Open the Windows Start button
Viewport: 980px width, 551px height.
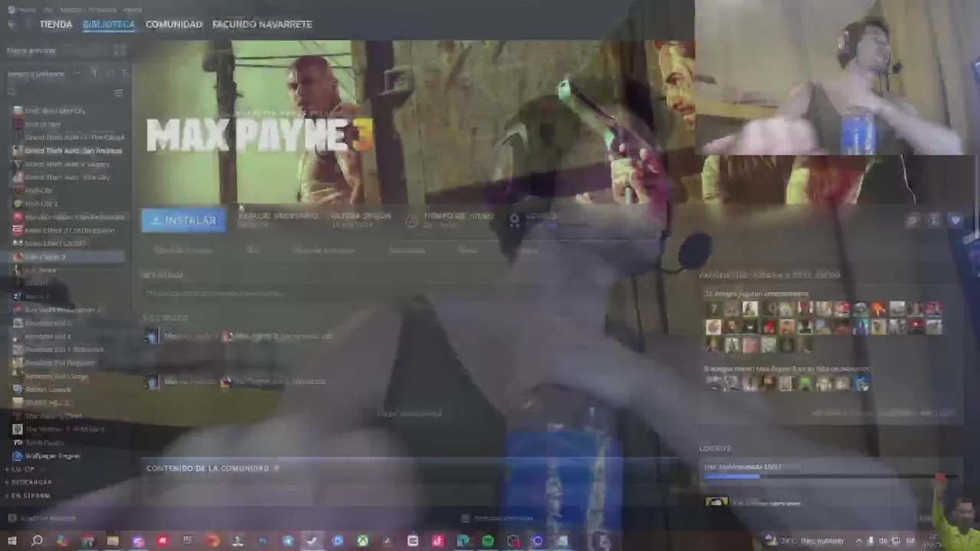tap(11, 541)
